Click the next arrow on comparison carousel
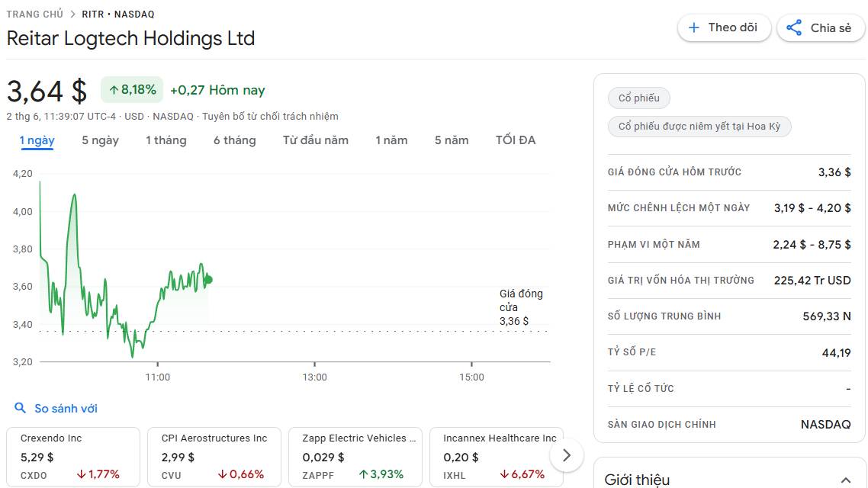This screenshot has width=868, height=488. pyautogui.click(x=566, y=455)
